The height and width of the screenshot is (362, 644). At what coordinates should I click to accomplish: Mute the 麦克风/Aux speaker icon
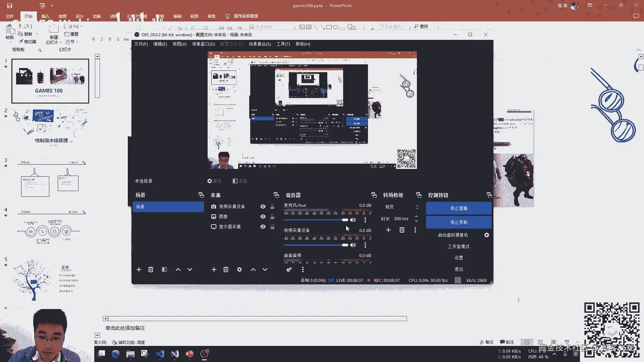pos(353,220)
